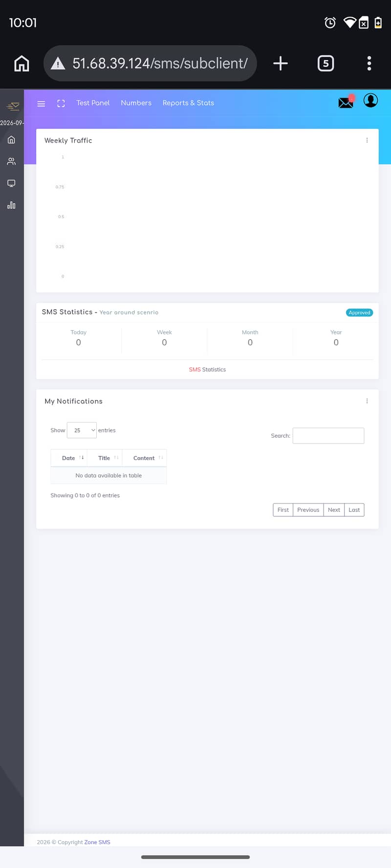Open the monitor icon in sidebar
This screenshot has width=391, height=868.
click(11, 183)
